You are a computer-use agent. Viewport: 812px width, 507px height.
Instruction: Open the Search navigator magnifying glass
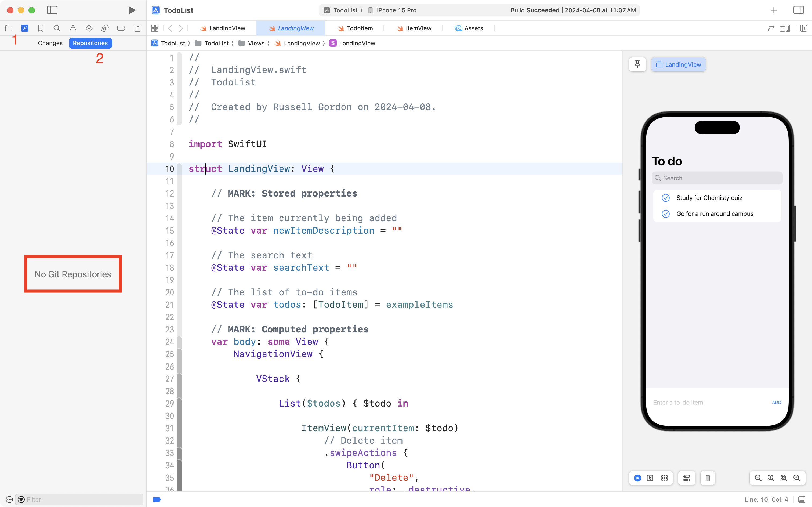pyautogui.click(x=57, y=28)
